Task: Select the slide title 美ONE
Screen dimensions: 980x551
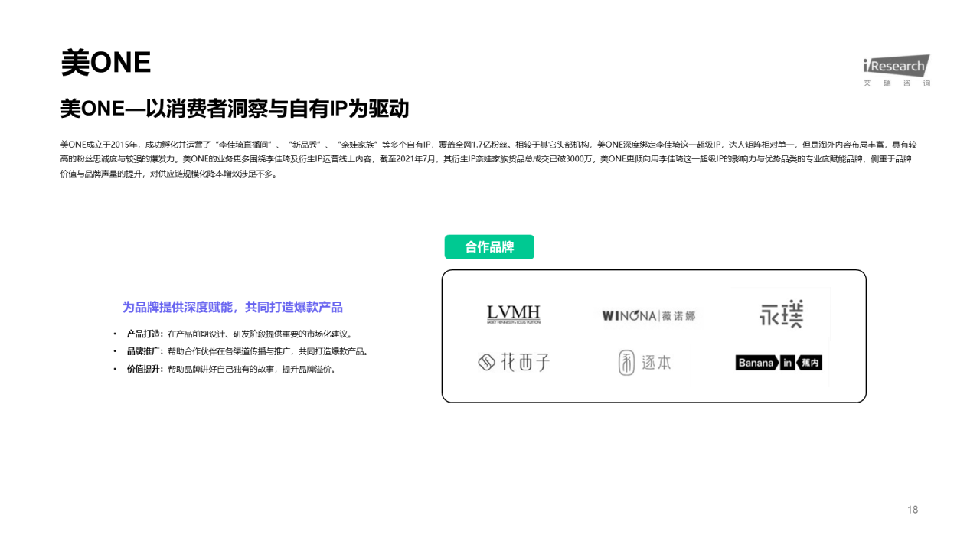Action: pos(106,62)
